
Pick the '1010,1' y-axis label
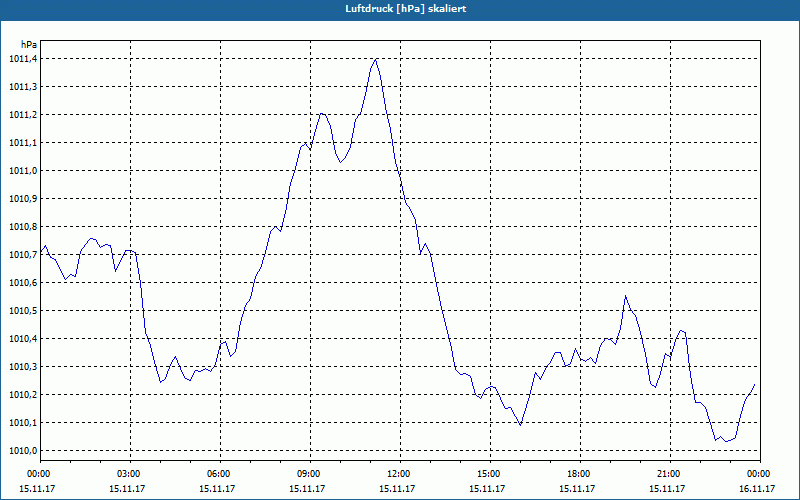pyautogui.click(x=23, y=423)
